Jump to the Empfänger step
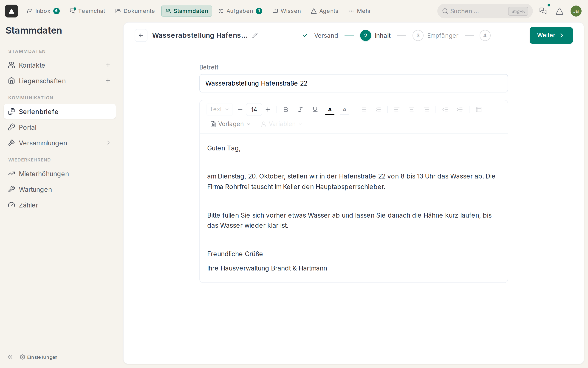588x368 pixels. [435, 35]
